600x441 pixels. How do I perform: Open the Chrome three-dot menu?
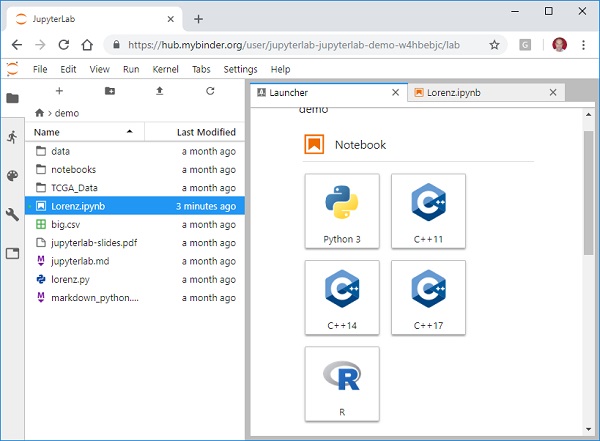pos(583,45)
